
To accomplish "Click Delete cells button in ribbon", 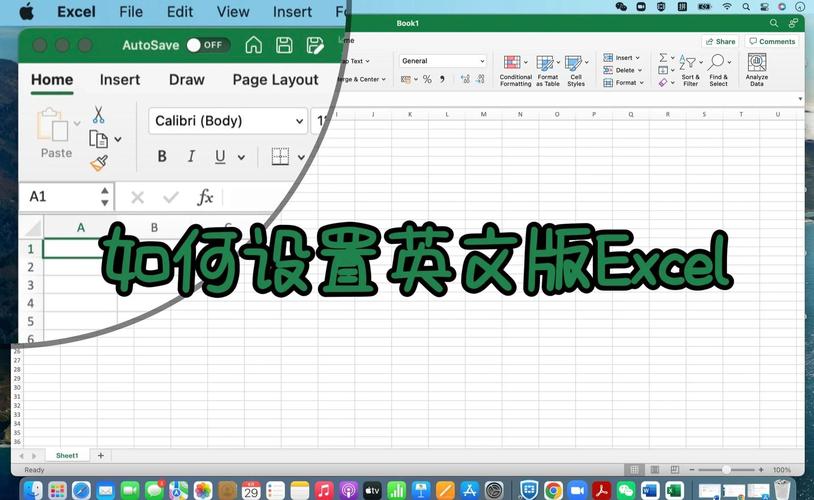I will pos(623,70).
